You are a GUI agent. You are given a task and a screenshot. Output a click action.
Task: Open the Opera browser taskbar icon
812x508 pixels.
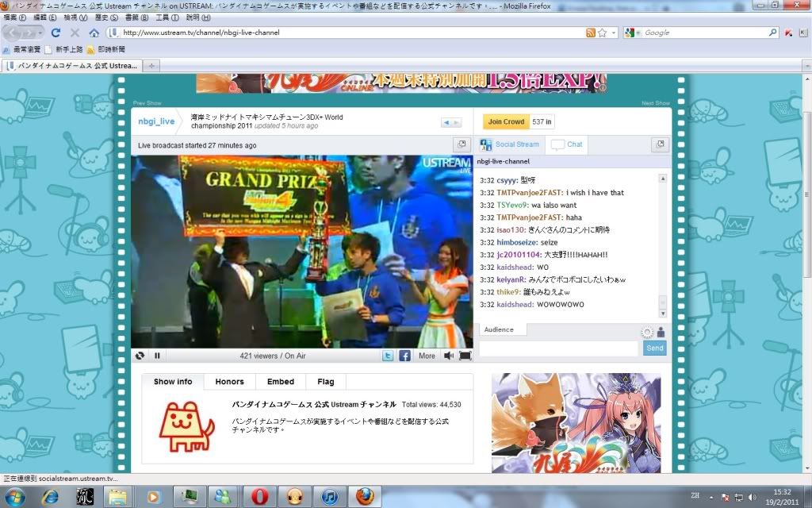pyautogui.click(x=259, y=497)
